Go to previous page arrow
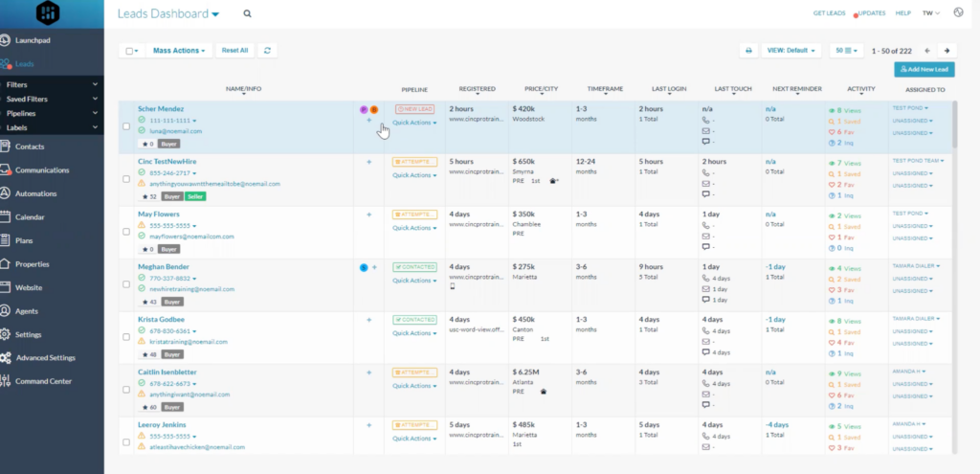Viewport: 980px width, 474px height. click(927, 51)
